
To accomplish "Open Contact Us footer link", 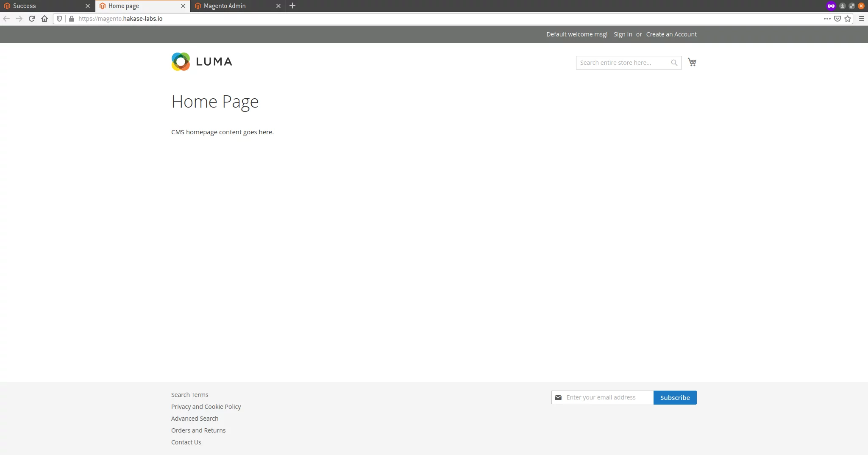I will pos(186,442).
